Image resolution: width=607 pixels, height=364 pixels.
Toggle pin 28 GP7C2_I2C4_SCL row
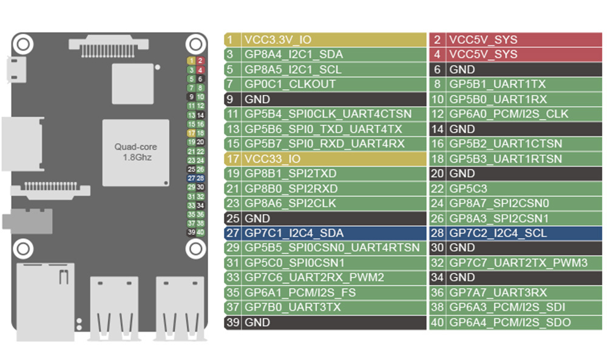pyautogui.click(x=522, y=233)
